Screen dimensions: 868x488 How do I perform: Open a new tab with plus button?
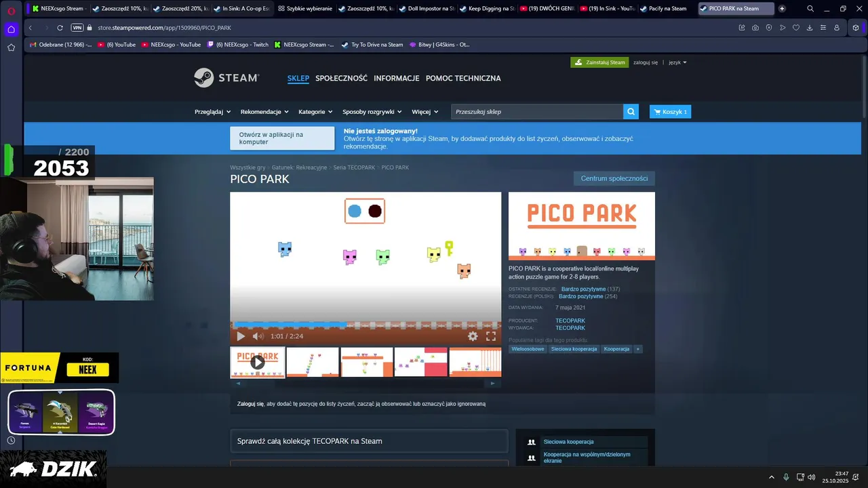click(x=782, y=9)
